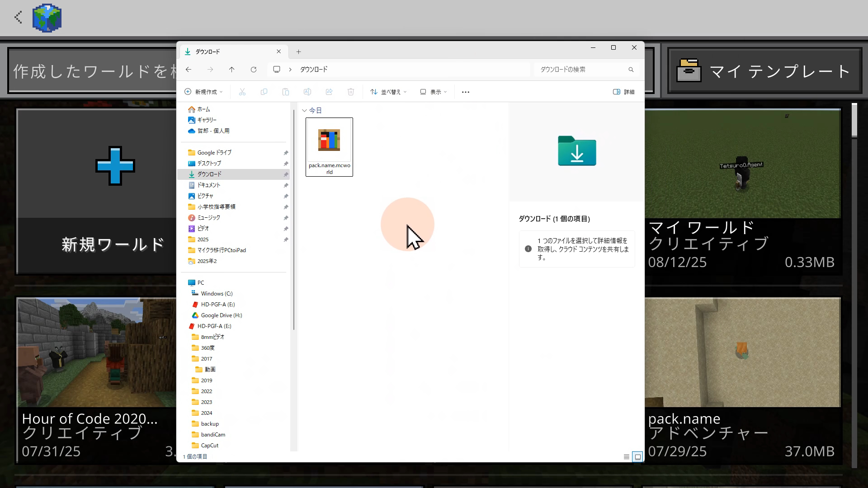Collapse the 今日 group header

(304, 110)
